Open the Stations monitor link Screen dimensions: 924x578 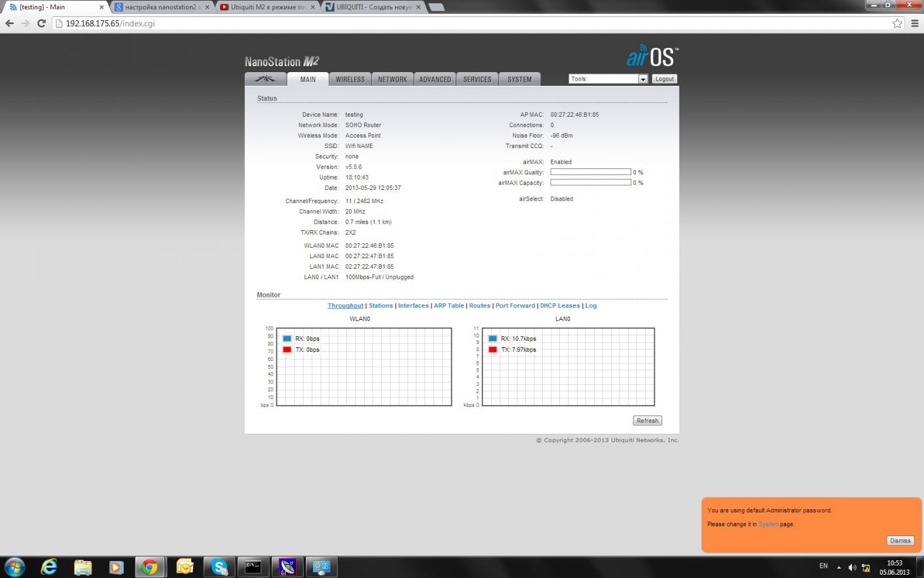[x=380, y=305]
